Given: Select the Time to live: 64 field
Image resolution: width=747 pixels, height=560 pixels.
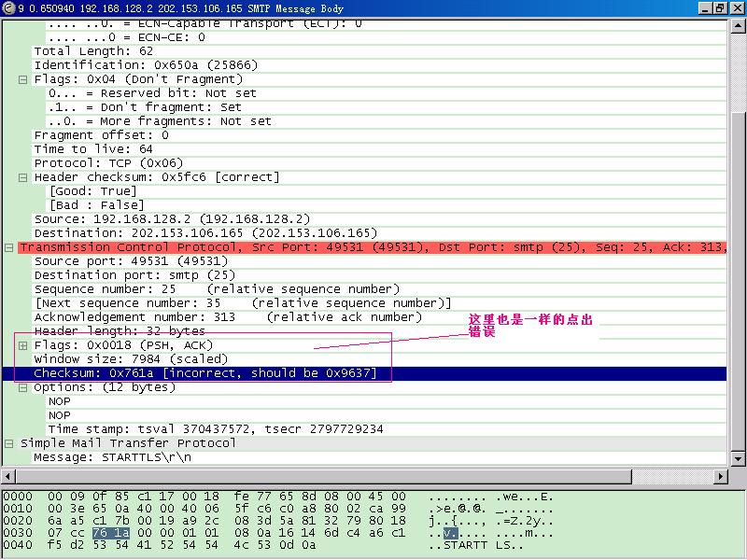Looking at the screenshot, I should coord(93,149).
